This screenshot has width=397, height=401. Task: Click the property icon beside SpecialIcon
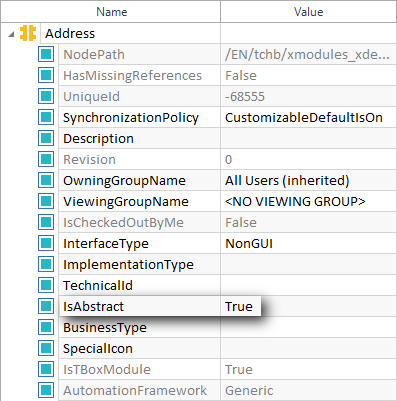pos(46,348)
